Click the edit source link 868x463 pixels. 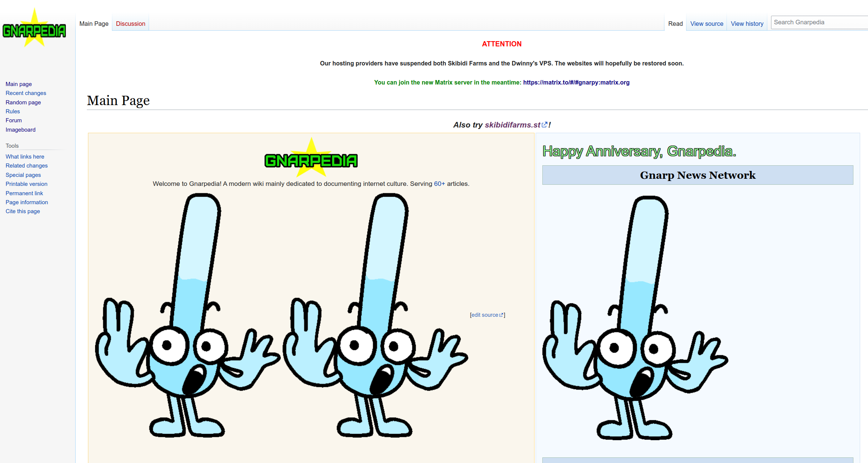click(484, 315)
